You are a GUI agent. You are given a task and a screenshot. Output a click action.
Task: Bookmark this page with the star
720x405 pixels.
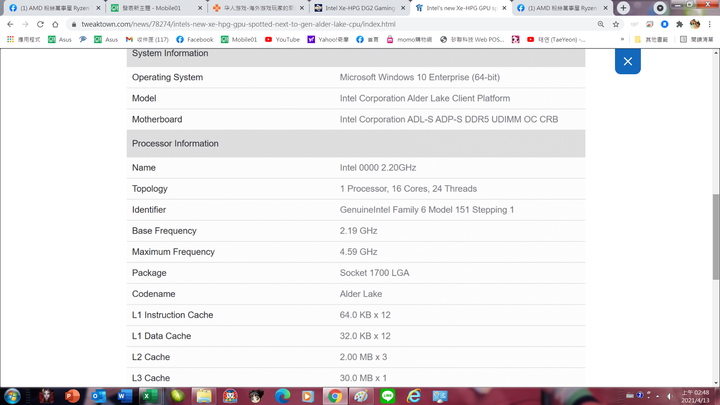[x=616, y=24]
